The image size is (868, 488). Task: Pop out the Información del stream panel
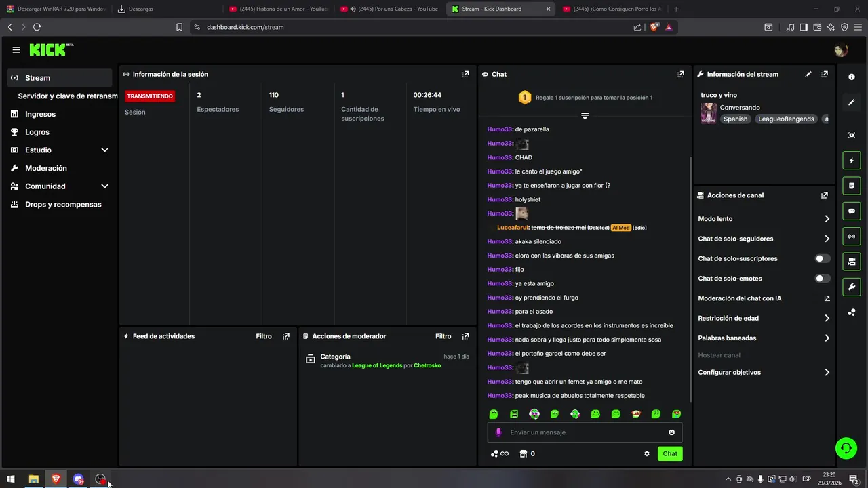[825, 74]
